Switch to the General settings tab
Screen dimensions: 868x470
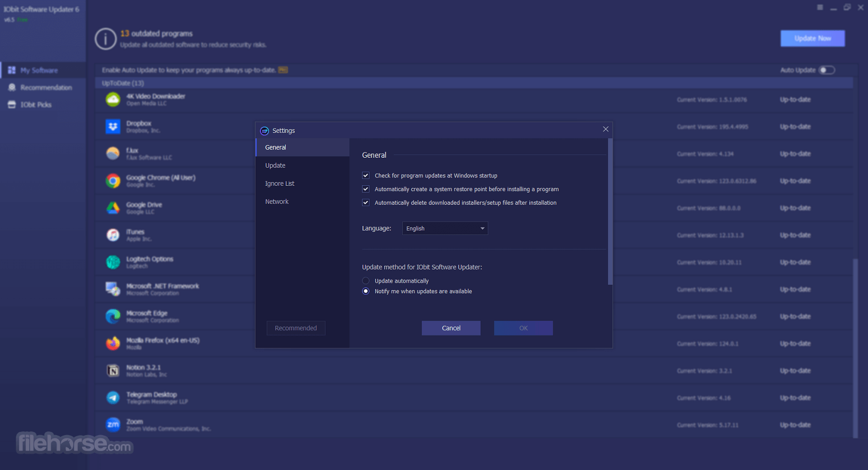(303, 147)
